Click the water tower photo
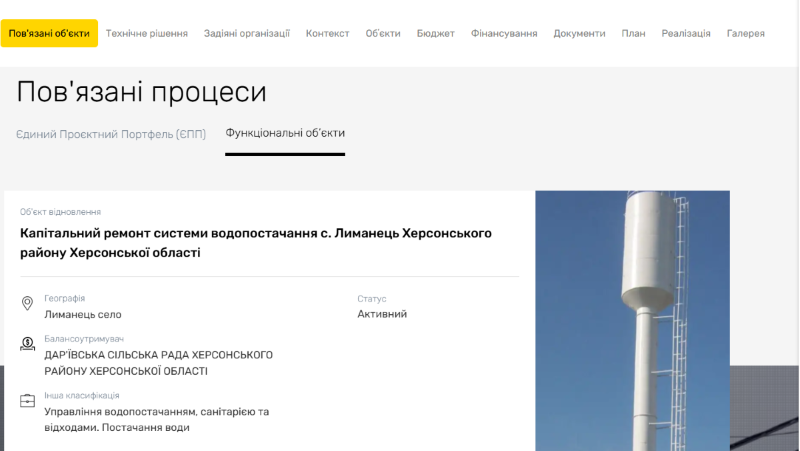Viewport: 800px width, 451px height. 632,320
